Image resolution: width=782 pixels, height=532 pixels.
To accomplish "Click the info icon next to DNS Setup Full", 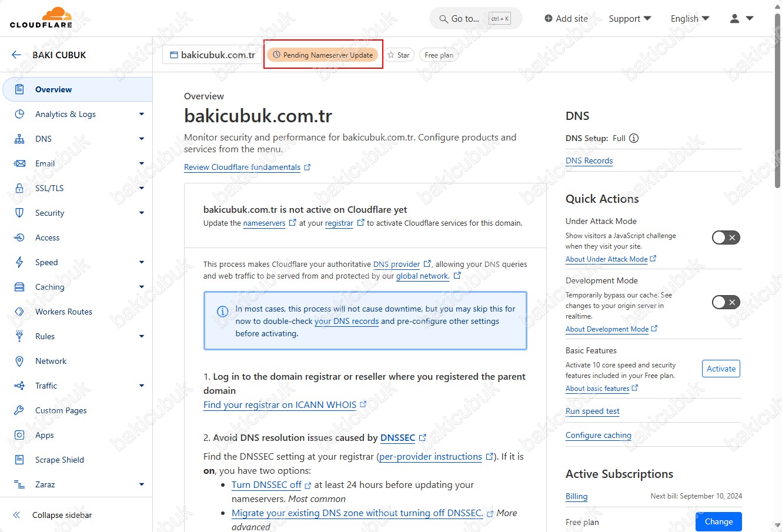I will pyautogui.click(x=634, y=139).
